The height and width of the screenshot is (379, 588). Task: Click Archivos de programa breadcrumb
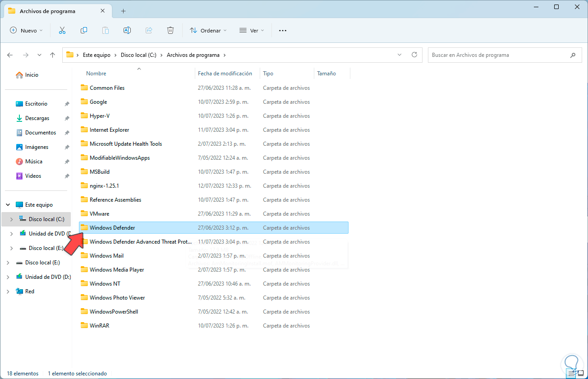pos(193,55)
